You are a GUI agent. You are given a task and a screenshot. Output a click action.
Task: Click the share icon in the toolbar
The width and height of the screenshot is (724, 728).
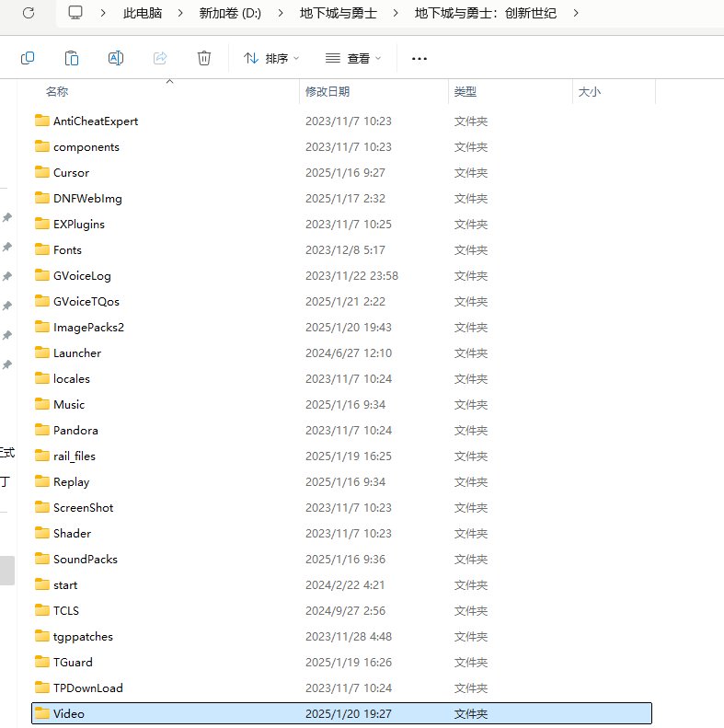pos(160,58)
